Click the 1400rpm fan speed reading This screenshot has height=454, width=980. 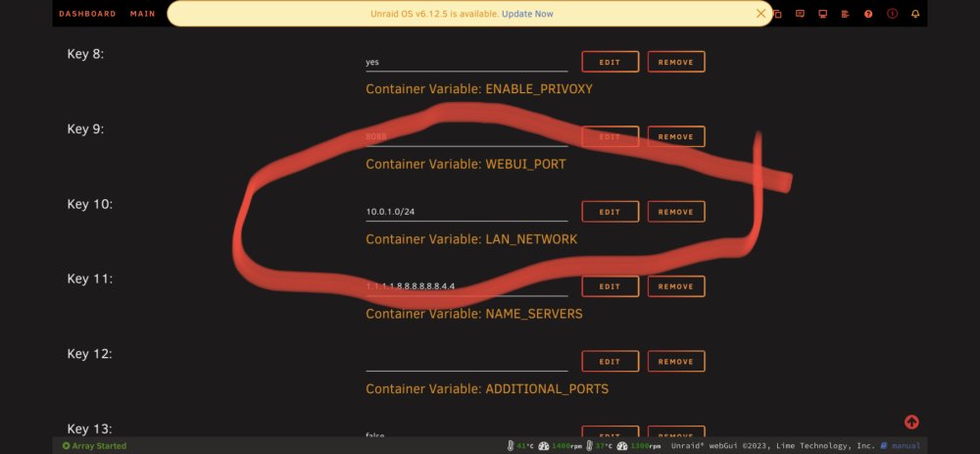click(566, 446)
